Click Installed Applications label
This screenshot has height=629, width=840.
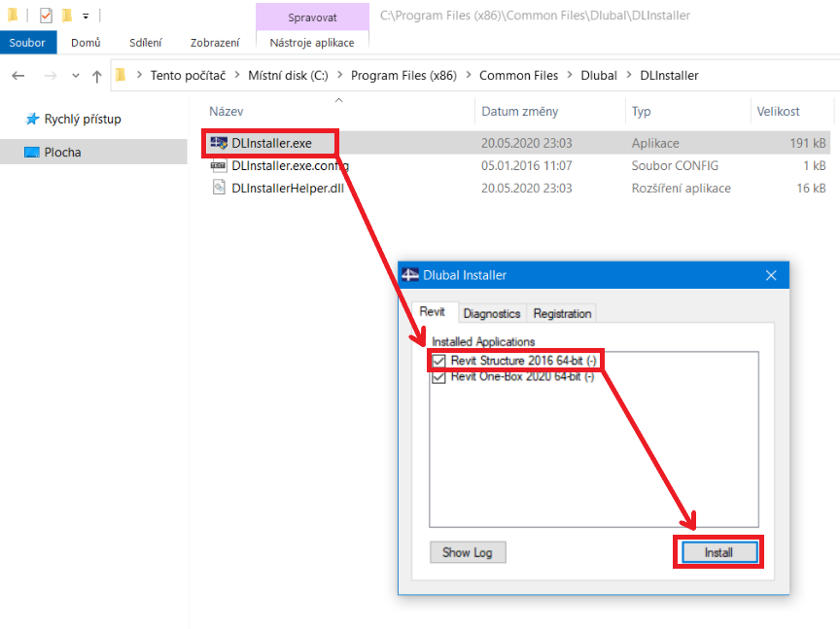click(483, 342)
